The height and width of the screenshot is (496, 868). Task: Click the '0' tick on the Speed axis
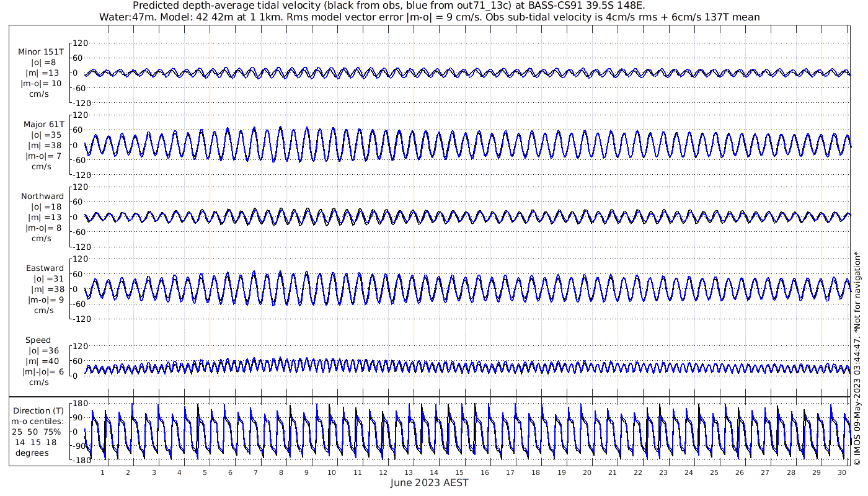[x=75, y=376]
